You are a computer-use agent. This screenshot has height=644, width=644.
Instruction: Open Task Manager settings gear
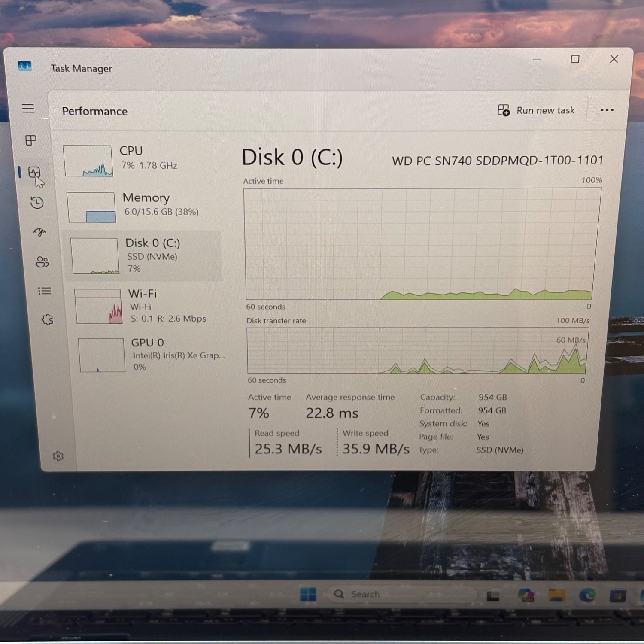coord(58,456)
